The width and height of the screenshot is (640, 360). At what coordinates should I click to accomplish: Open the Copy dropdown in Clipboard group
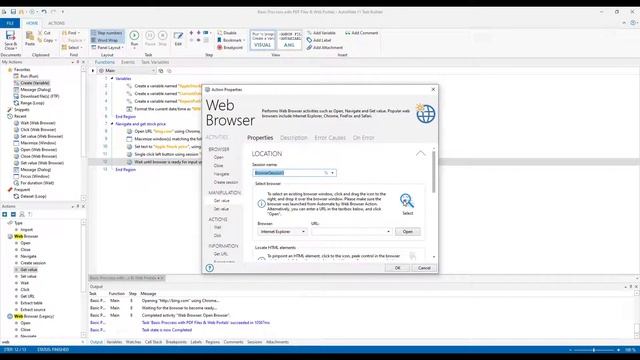47,40
